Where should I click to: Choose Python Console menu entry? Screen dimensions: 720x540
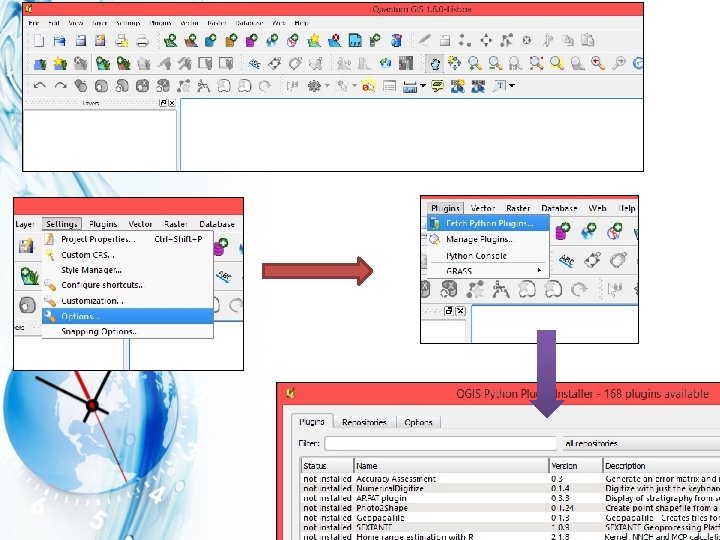489,256
